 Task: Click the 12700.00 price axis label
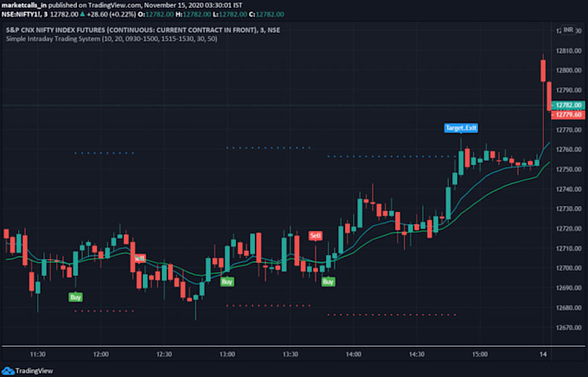[568, 268]
